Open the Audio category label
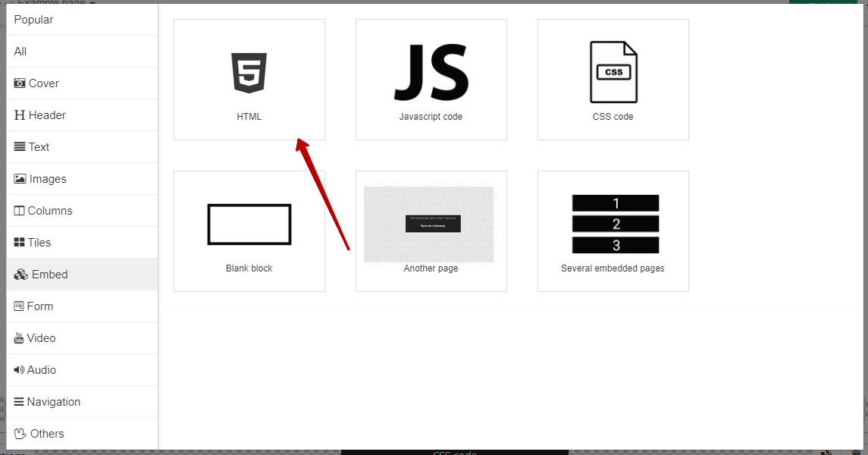This screenshot has width=868, height=455. (x=42, y=370)
